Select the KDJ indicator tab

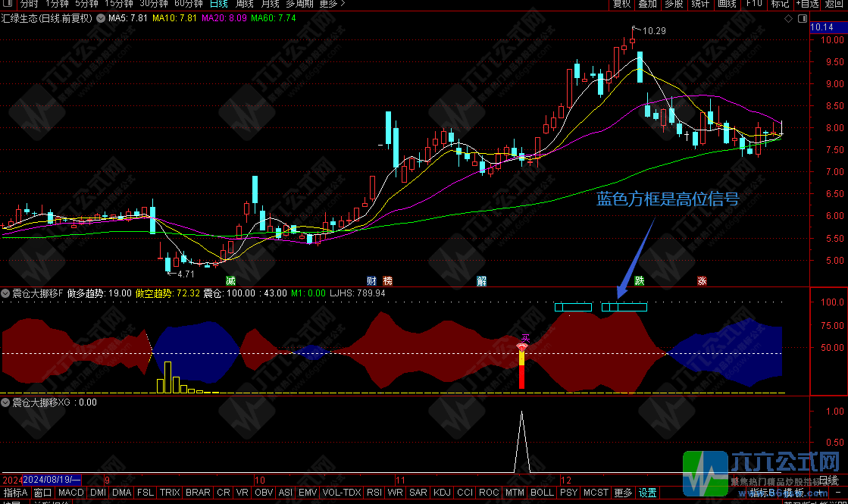tap(441, 493)
